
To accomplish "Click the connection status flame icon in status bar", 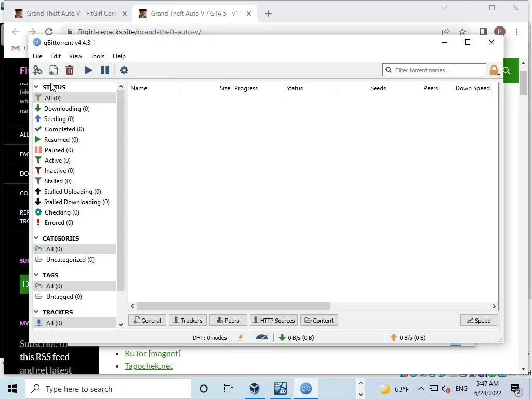I will [241, 337].
